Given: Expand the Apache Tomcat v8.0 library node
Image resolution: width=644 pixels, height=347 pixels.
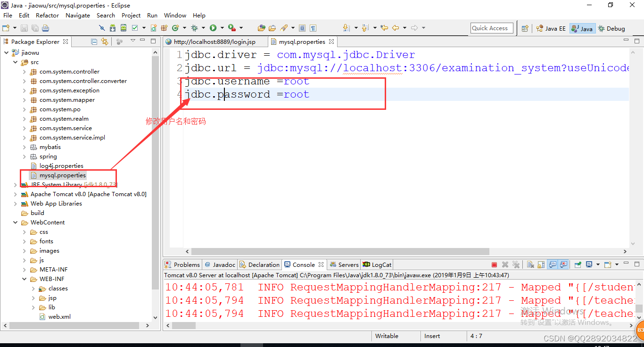Looking at the screenshot, I should point(16,194).
